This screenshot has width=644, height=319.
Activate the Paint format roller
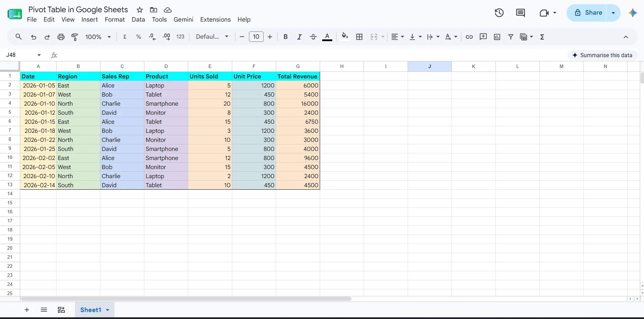click(x=75, y=37)
